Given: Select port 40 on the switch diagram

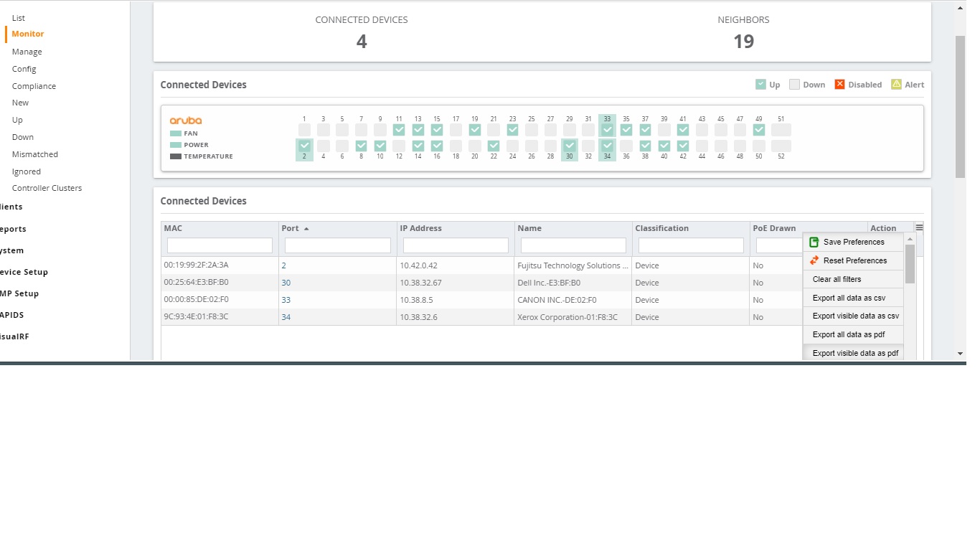Looking at the screenshot, I should click(664, 146).
